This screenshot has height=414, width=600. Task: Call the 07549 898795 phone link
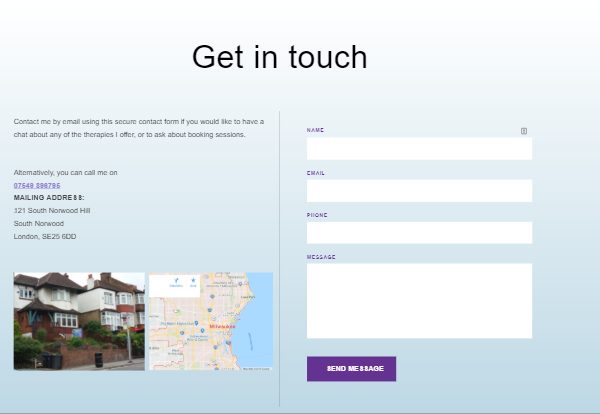coord(37,186)
